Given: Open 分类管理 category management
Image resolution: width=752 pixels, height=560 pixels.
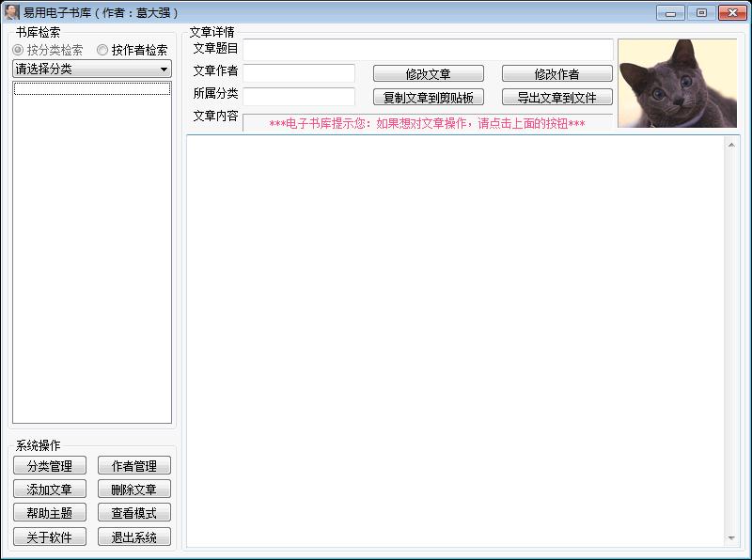Looking at the screenshot, I should click(x=50, y=465).
